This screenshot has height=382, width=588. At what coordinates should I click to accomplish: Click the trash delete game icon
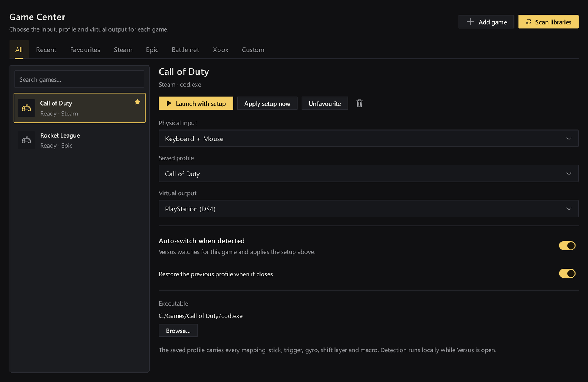pos(359,103)
